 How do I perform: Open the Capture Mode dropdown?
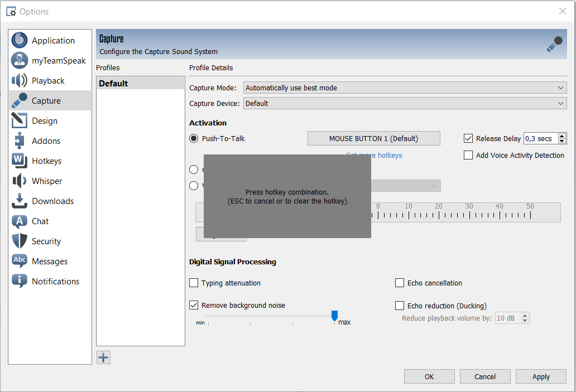(405, 88)
